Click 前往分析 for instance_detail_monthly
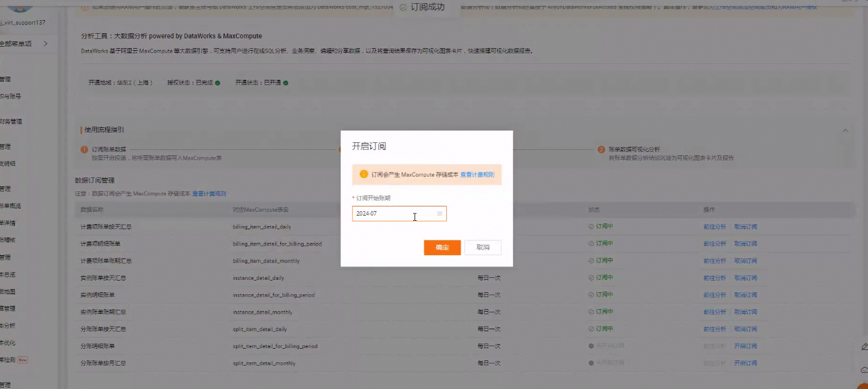Image resolution: width=868 pixels, height=389 pixels. (714, 312)
